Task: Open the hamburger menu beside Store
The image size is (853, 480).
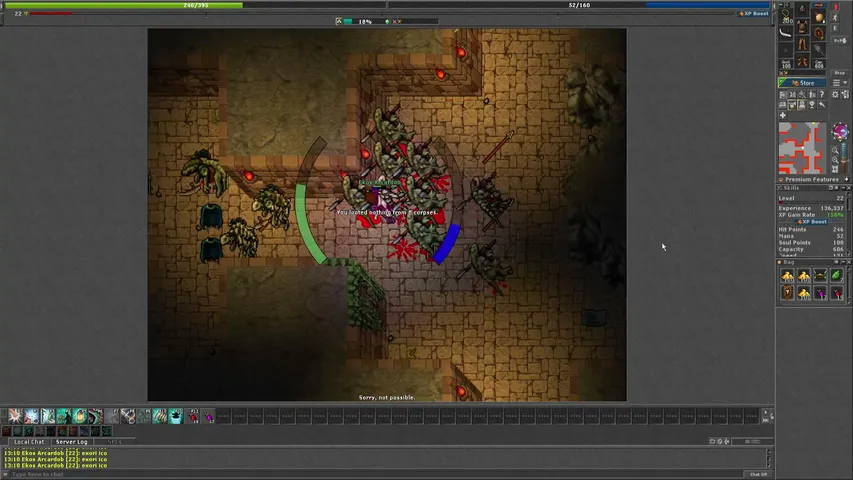Action: click(x=836, y=83)
